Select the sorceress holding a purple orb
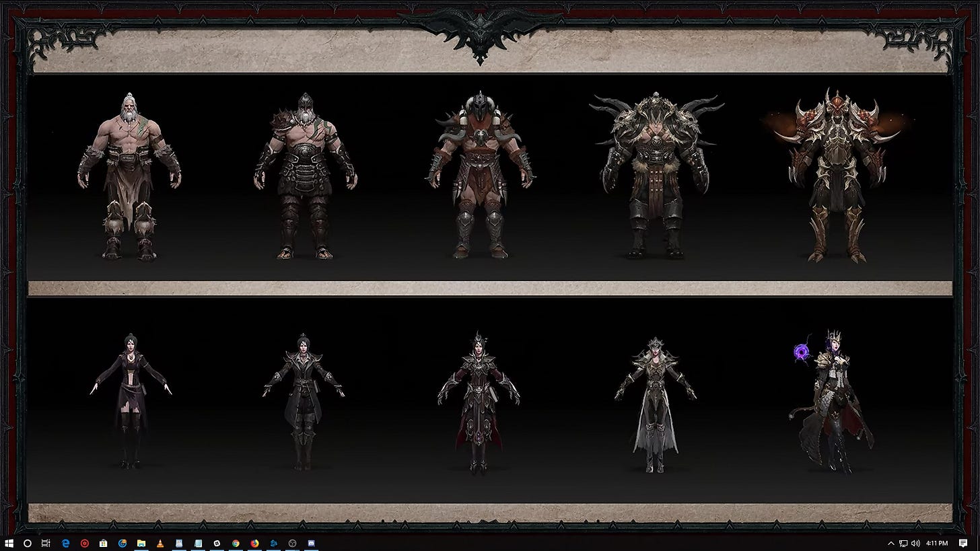 pyautogui.click(x=831, y=402)
